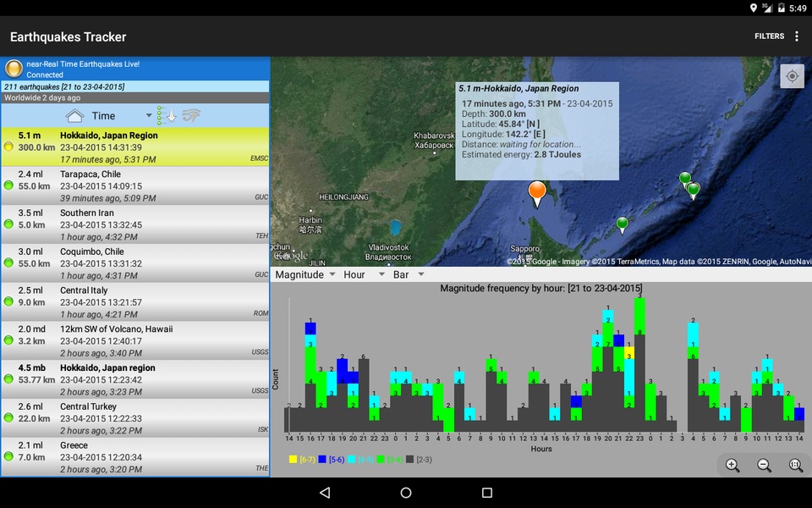This screenshot has height=508, width=812.
Task: Open the Hour grouping dropdown
Action: point(364,274)
